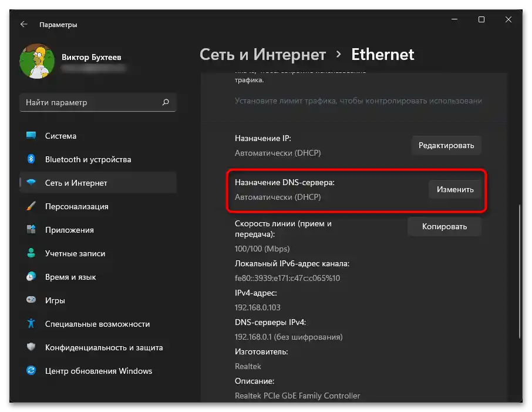Viewport: 532px width, 412px height.
Task: Click Виктор Бухтеев's profile avatar
Action: (36, 61)
